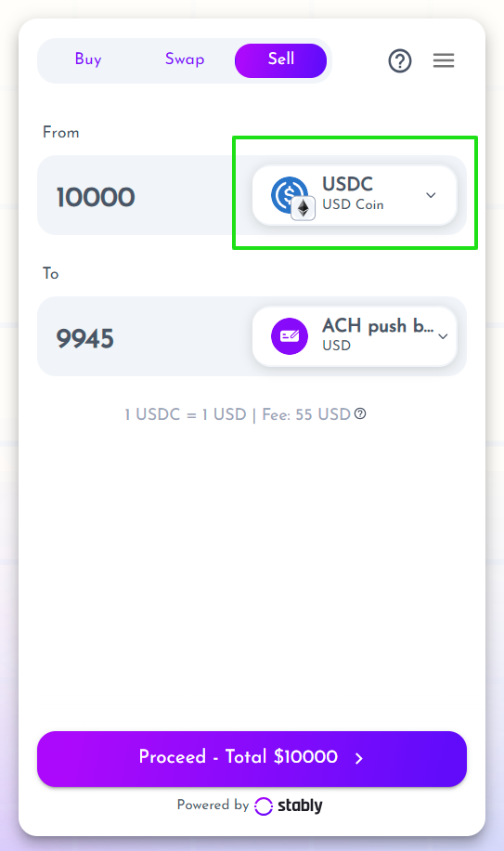Open the help question mark icon

coord(400,60)
